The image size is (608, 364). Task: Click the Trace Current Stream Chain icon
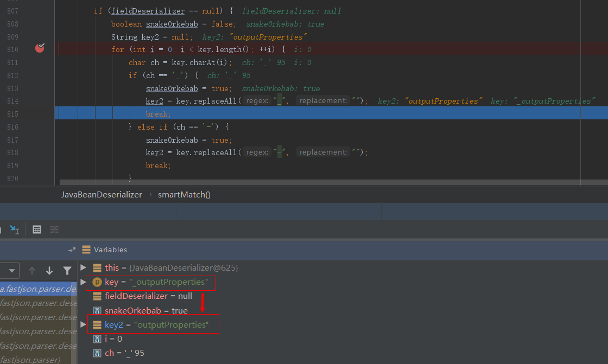(x=54, y=229)
